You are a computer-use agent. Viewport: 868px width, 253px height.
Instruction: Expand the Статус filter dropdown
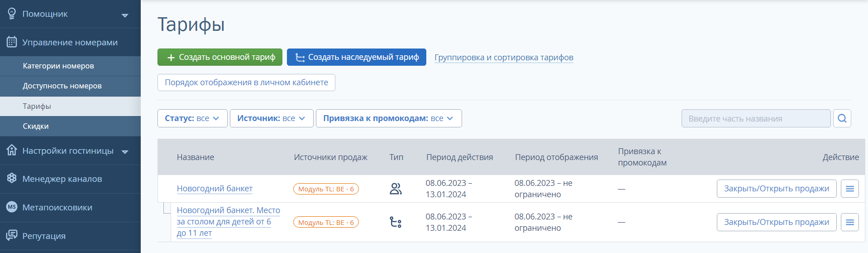(192, 118)
